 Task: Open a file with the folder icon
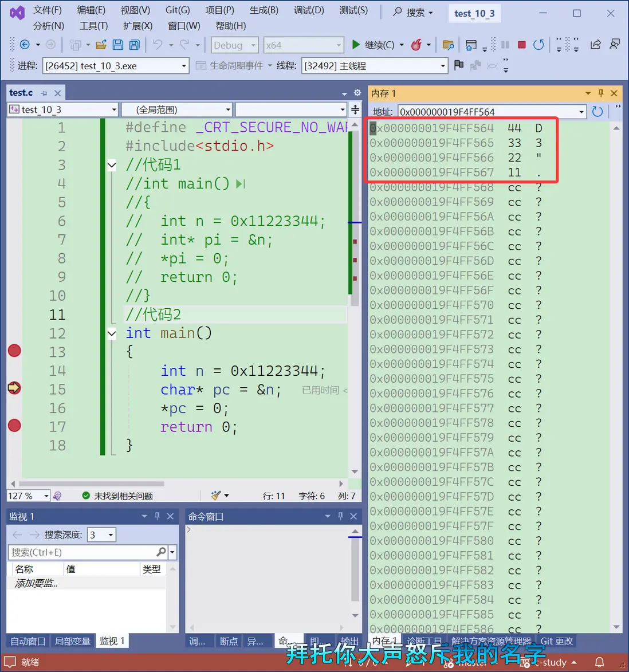[x=101, y=45]
